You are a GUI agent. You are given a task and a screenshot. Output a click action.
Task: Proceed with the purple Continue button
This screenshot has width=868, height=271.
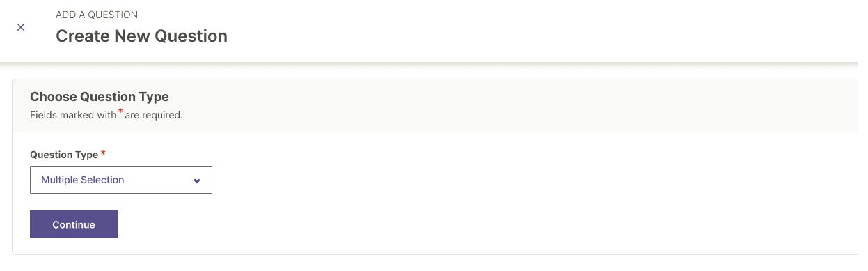pos(74,224)
